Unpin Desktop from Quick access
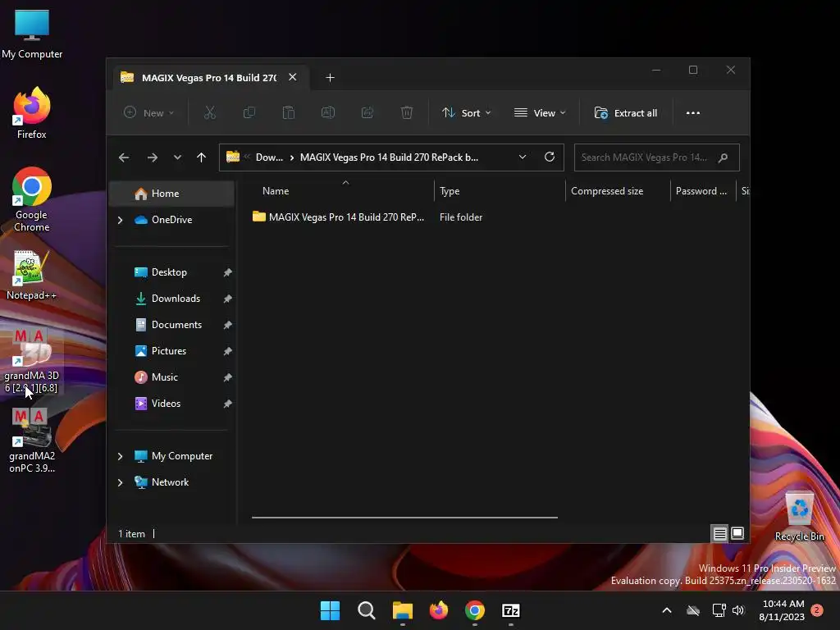Image resolution: width=840 pixels, height=630 pixels. pyautogui.click(x=228, y=272)
